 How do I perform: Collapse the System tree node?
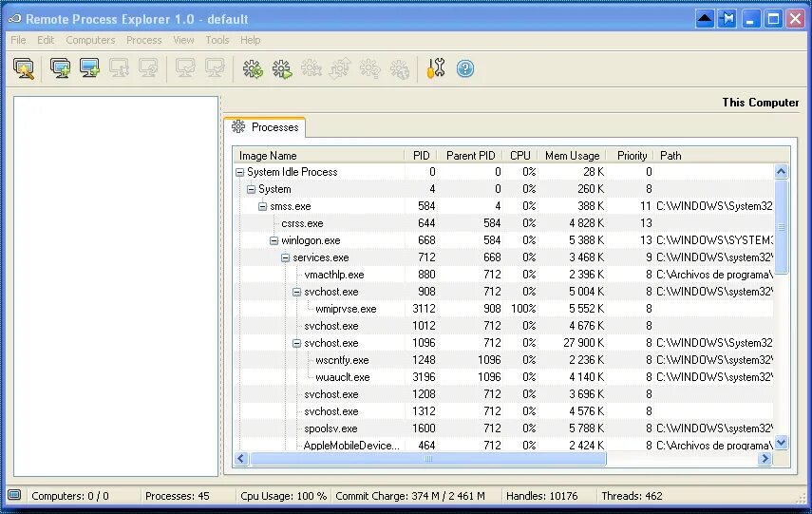click(251, 189)
